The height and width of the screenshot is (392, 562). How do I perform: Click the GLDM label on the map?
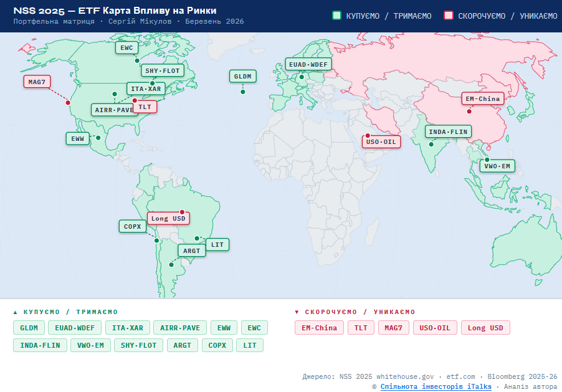coord(242,77)
